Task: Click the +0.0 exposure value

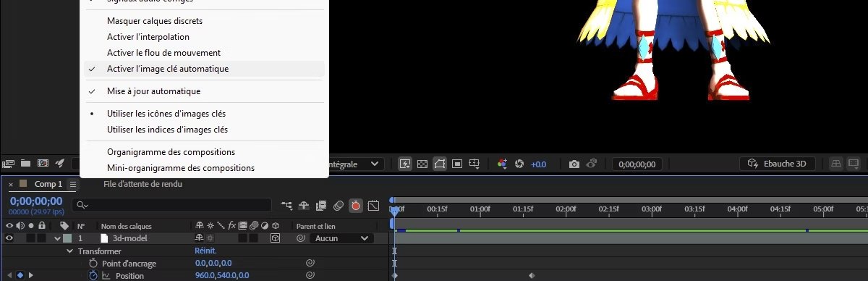Action: (539, 164)
